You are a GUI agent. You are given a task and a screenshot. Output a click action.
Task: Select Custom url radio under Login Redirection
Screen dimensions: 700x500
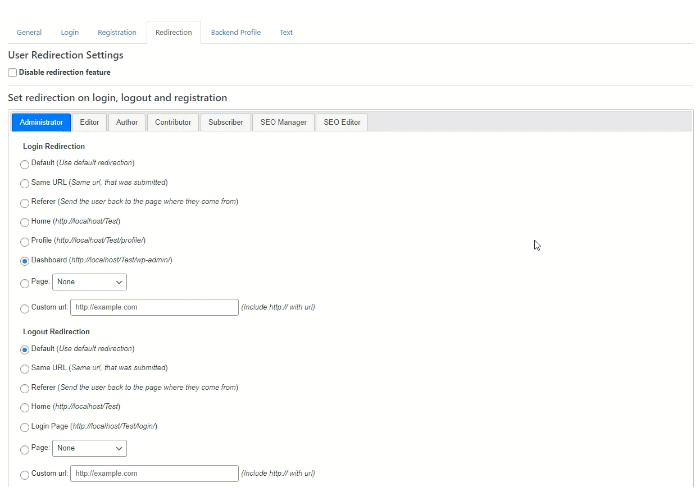25,308
